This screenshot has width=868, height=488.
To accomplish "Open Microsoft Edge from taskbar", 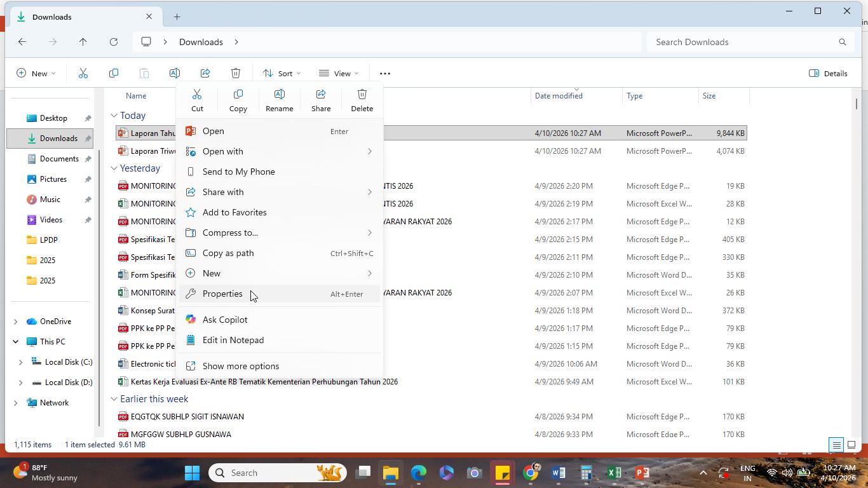I will tap(419, 473).
